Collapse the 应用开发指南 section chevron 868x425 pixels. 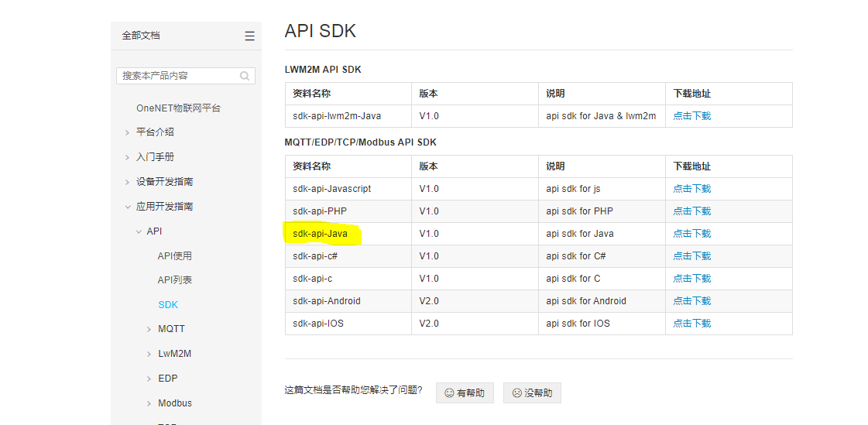[127, 207]
